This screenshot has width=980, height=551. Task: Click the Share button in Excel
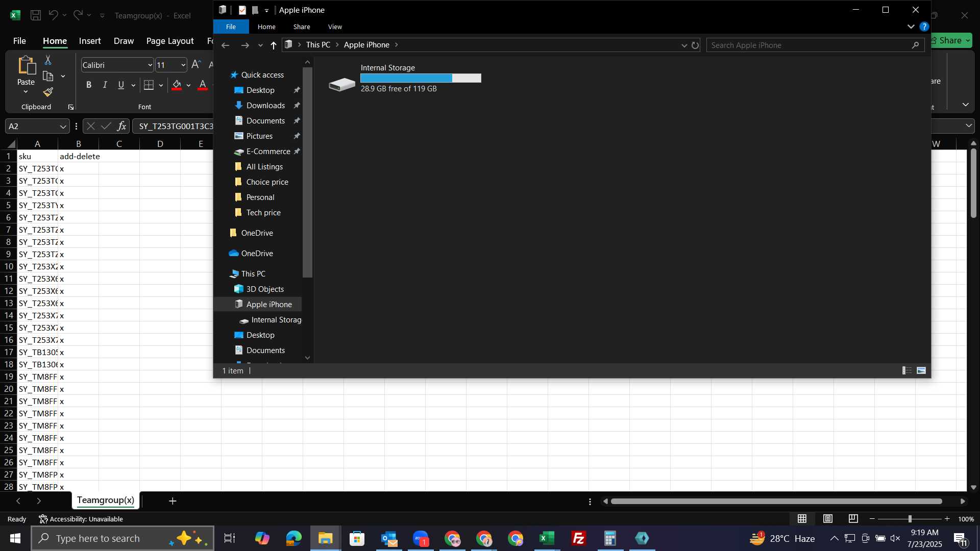coord(950,40)
